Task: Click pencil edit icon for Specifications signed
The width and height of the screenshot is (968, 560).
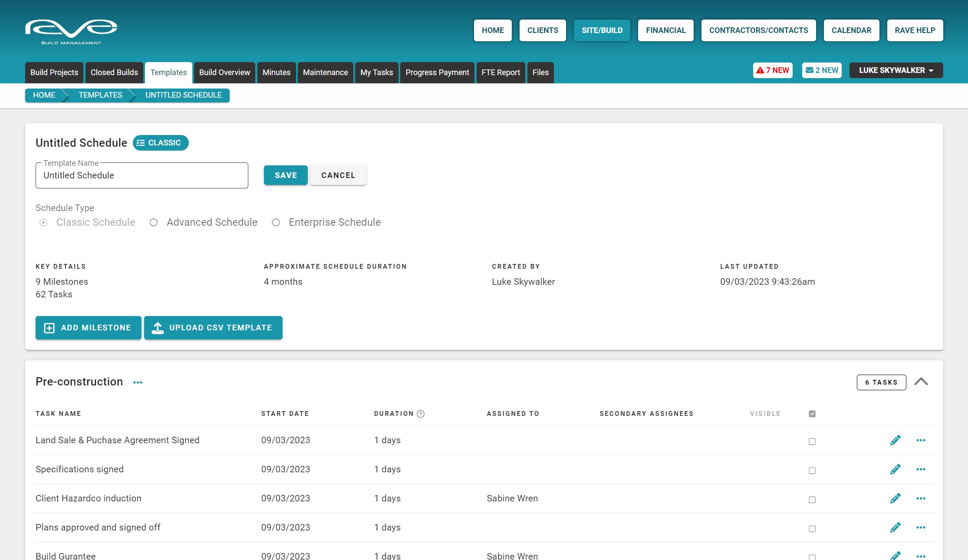Action: [895, 469]
